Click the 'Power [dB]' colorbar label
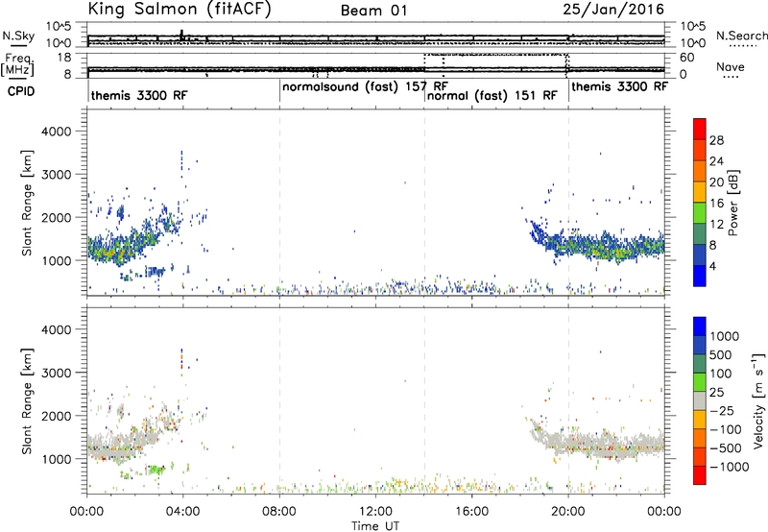 (x=732, y=203)
